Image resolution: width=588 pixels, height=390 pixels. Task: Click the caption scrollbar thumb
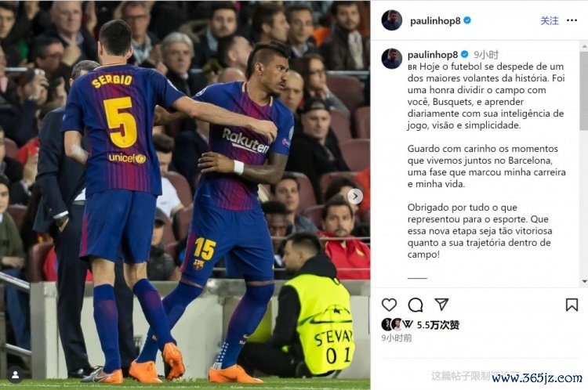(x=584, y=91)
